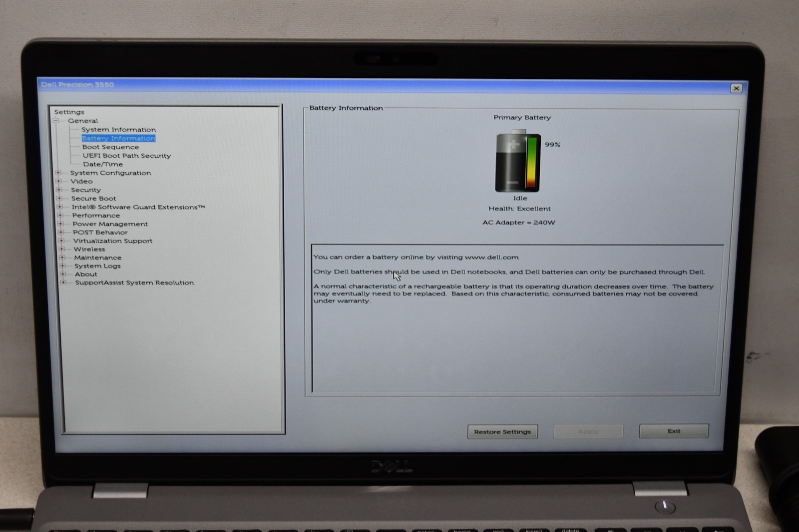Expand the Performance node
This screenshot has height=532, width=799.
coord(60,215)
